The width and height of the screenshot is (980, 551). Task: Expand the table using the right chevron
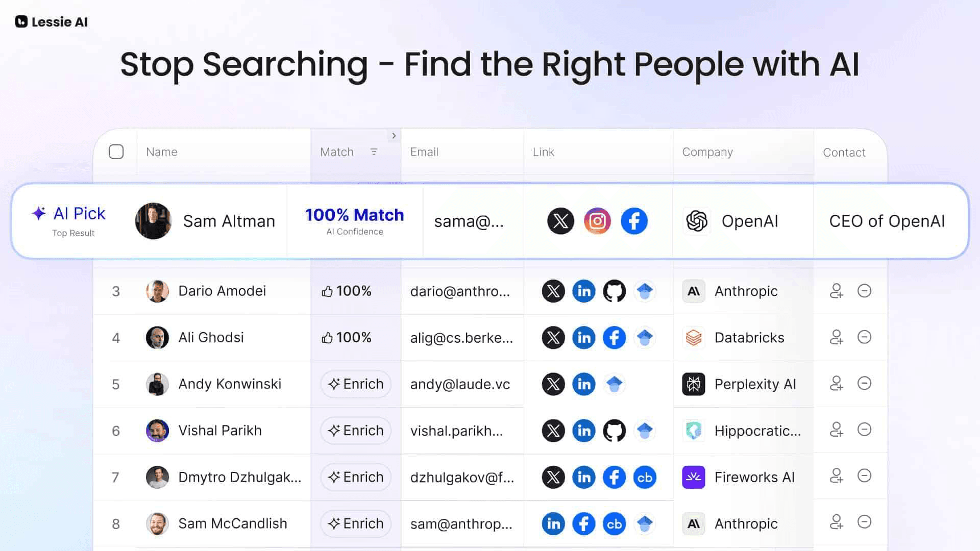(394, 136)
